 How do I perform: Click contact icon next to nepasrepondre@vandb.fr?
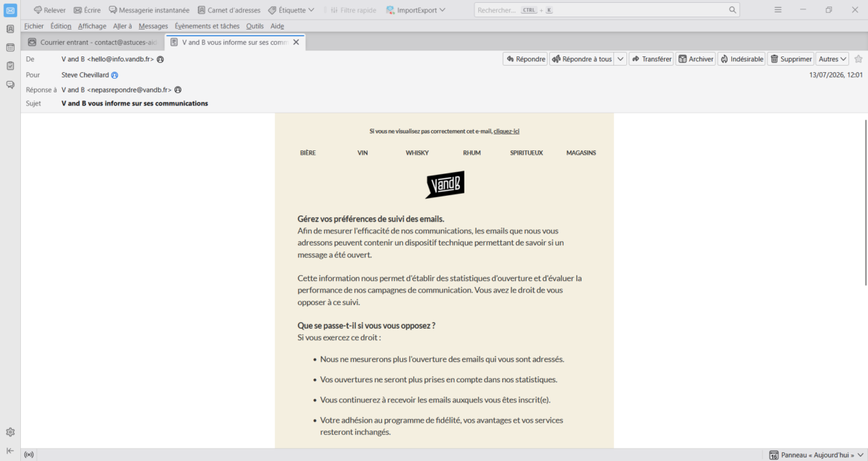tap(177, 90)
